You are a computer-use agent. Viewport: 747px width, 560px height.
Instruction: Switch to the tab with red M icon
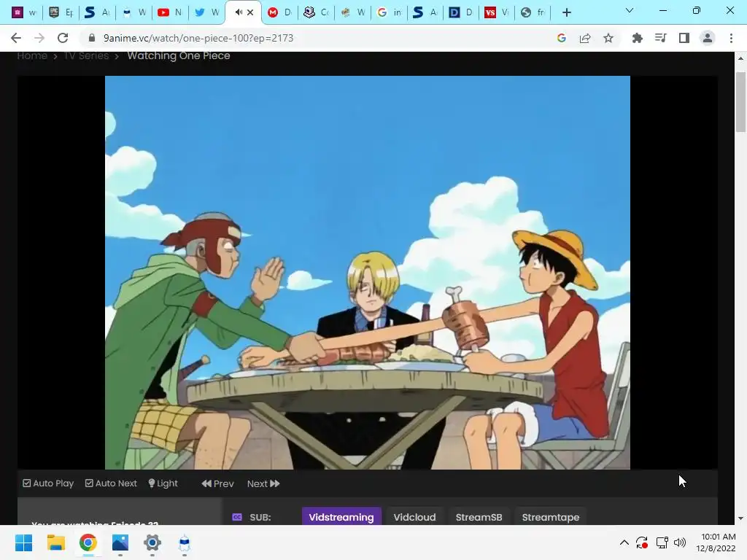(x=279, y=12)
